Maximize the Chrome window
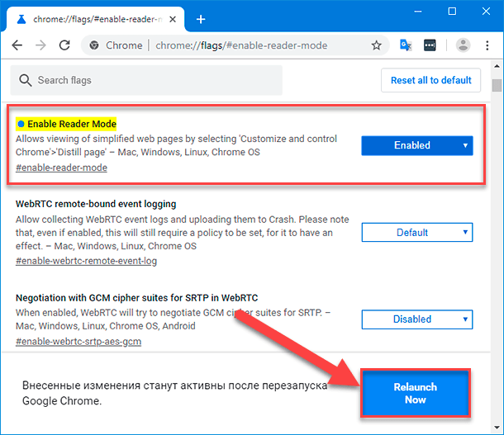The height and width of the screenshot is (435, 504). click(452, 12)
